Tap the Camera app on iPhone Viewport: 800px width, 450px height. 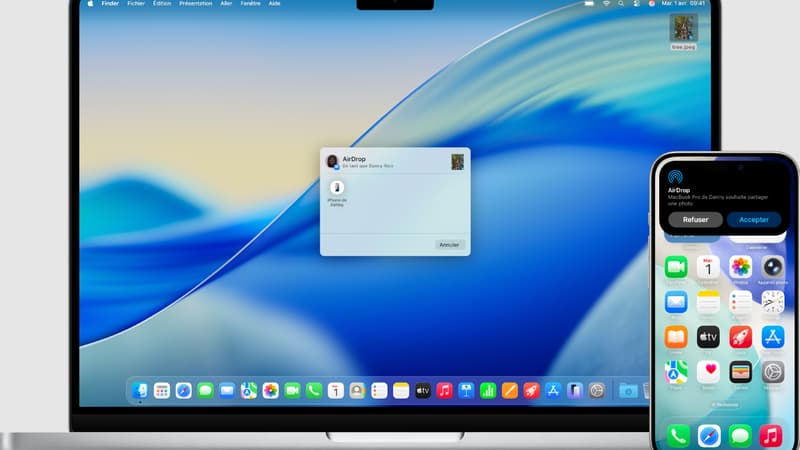[773, 267]
